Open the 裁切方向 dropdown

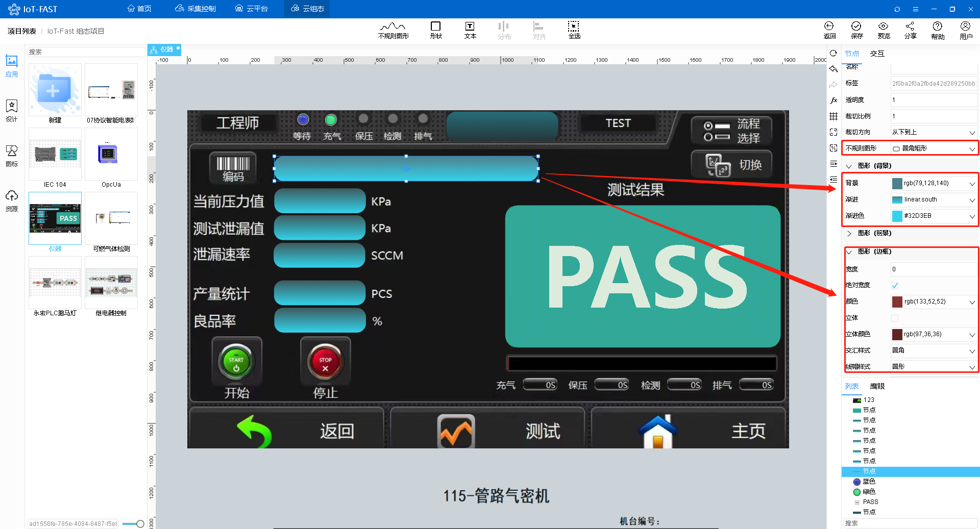tap(934, 132)
